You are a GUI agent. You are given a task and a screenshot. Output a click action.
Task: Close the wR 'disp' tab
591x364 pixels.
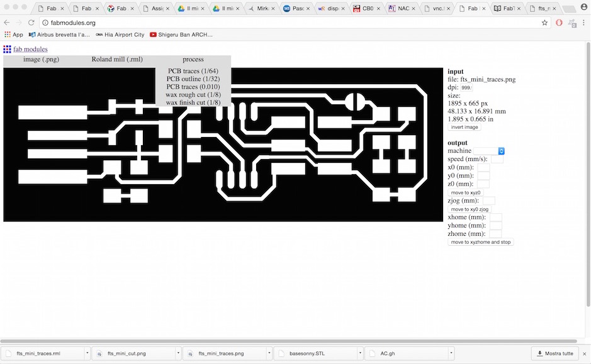344,8
